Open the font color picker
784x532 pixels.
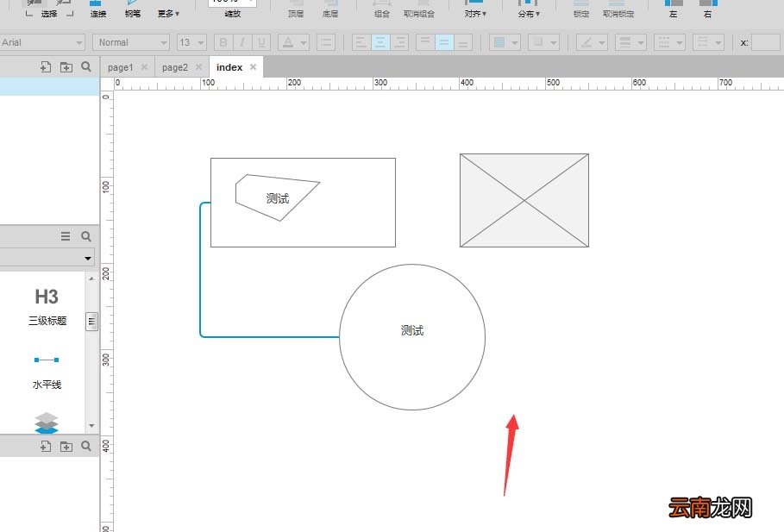tap(293, 42)
